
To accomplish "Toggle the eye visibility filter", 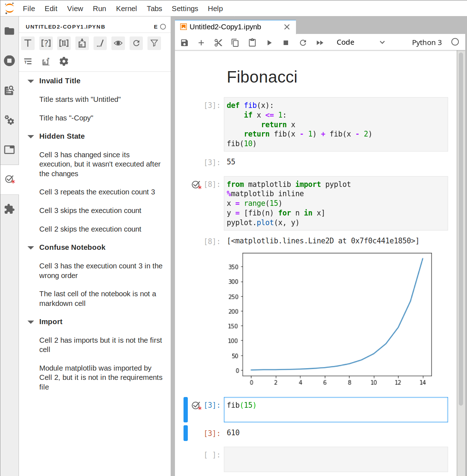I will [x=118, y=43].
